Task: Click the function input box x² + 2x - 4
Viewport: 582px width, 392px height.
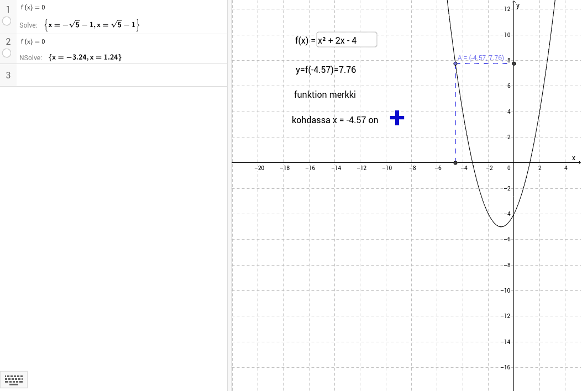Action: click(347, 40)
